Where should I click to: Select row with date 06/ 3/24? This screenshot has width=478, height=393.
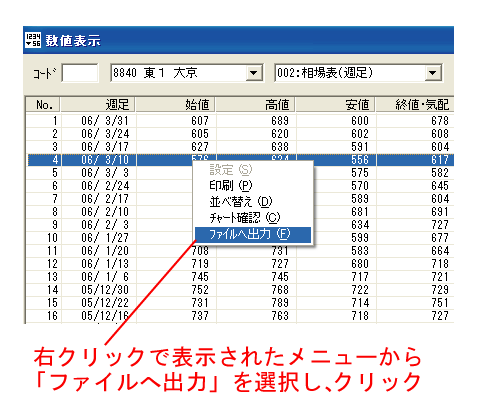pyautogui.click(x=240, y=134)
